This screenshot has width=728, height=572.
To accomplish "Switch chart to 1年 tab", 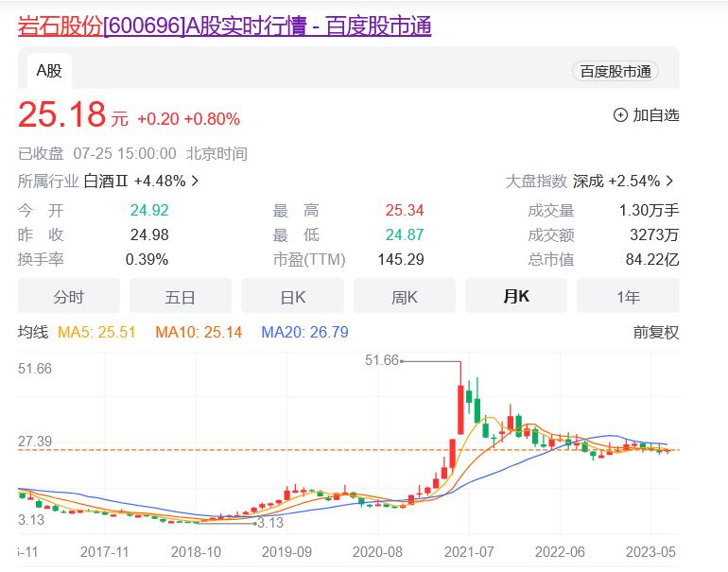I will (x=628, y=296).
